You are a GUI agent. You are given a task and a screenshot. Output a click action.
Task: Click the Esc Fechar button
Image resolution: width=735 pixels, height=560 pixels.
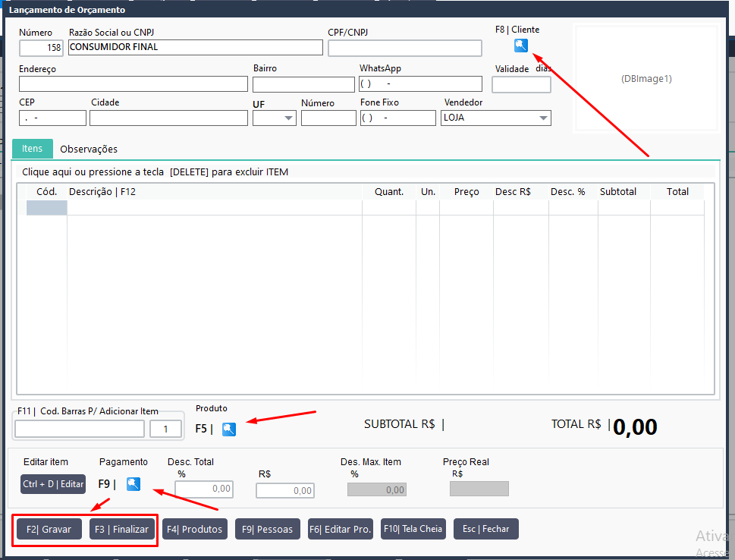486,529
